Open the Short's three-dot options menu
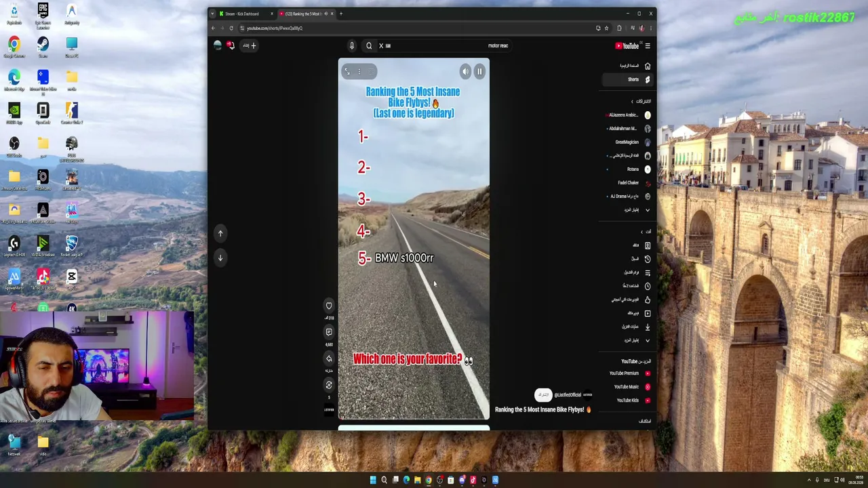The image size is (868, 488). (359, 71)
